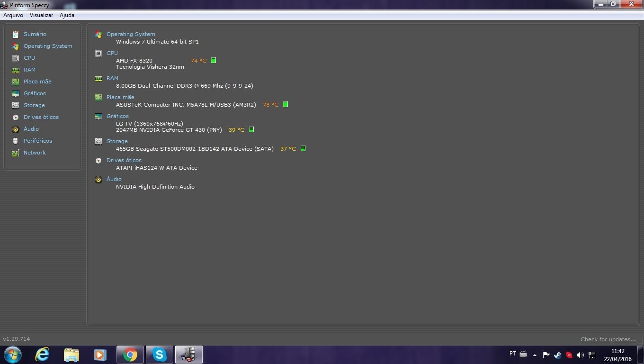Click the Placa mãe board icon in sidebar
Image resolution: width=644 pixels, height=364 pixels.
(x=16, y=82)
